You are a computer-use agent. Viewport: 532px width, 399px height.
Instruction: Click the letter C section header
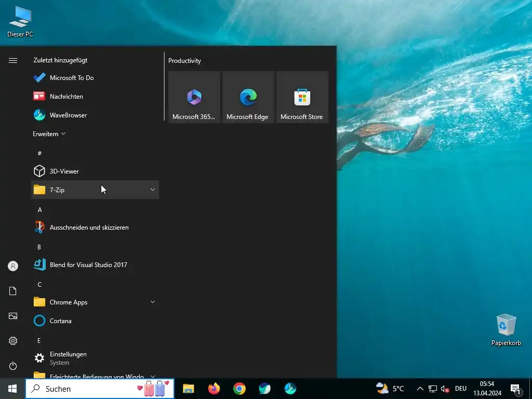pyautogui.click(x=39, y=284)
